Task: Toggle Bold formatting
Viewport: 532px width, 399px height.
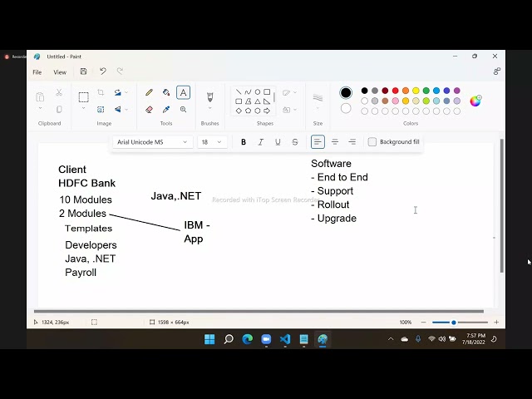Action: tap(244, 142)
